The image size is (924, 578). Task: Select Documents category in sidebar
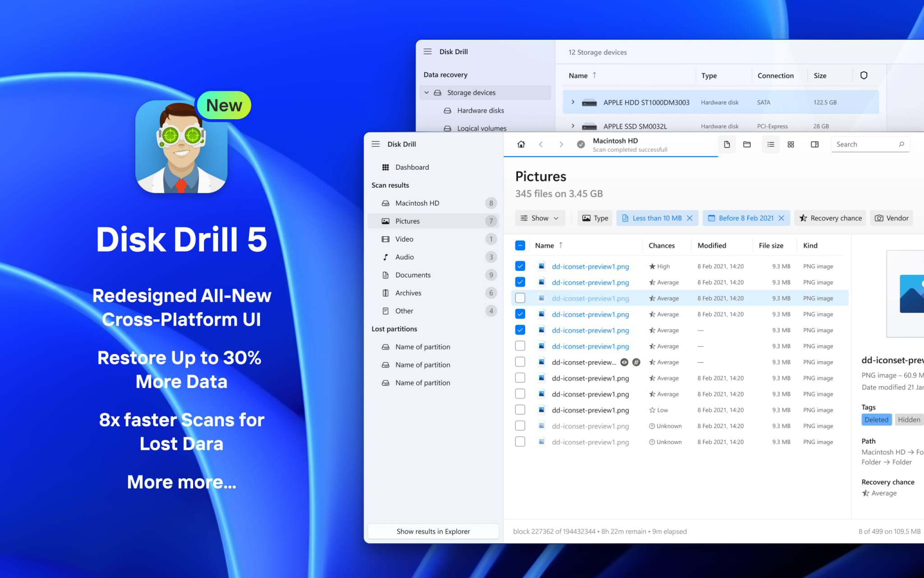coord(433,275)
